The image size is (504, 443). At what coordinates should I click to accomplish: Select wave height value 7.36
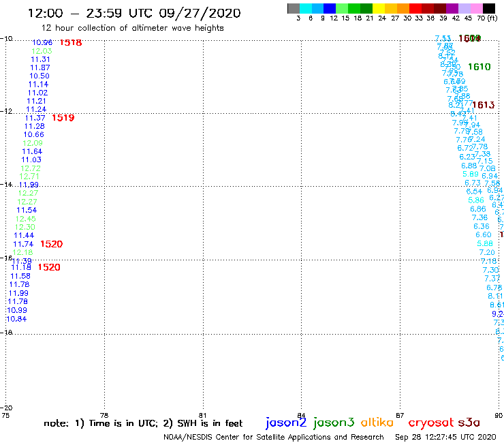(x=479, y=217)
